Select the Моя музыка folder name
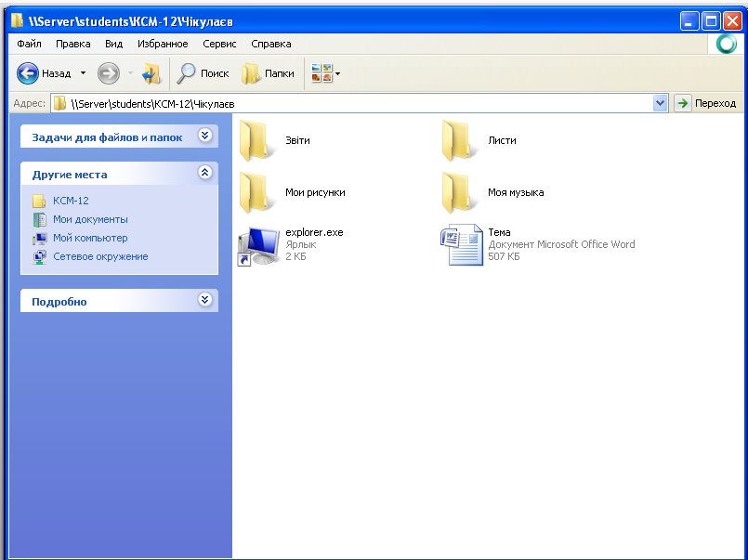Screen dimensions: 748x560 pyautogui.click(x=516, y=192)
